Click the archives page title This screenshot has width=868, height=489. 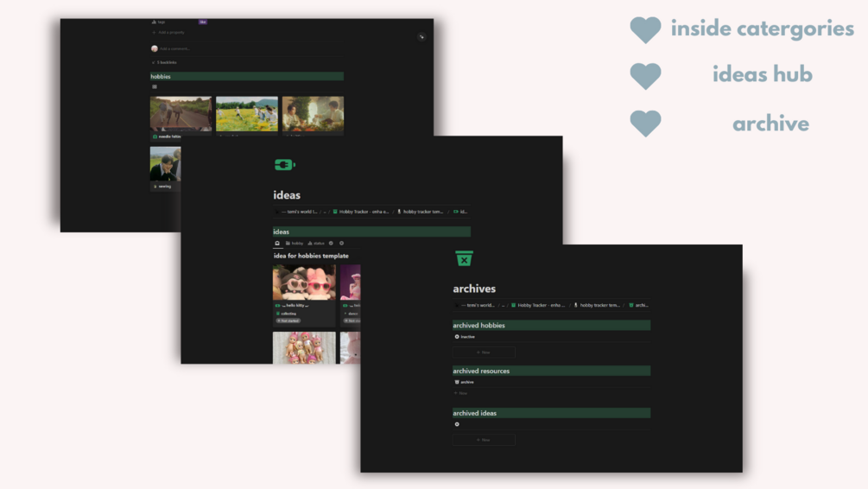click(474, 289)
